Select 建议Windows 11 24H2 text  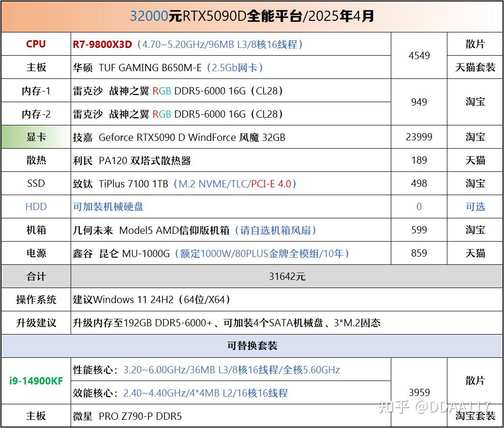click(x=151, y=300)
